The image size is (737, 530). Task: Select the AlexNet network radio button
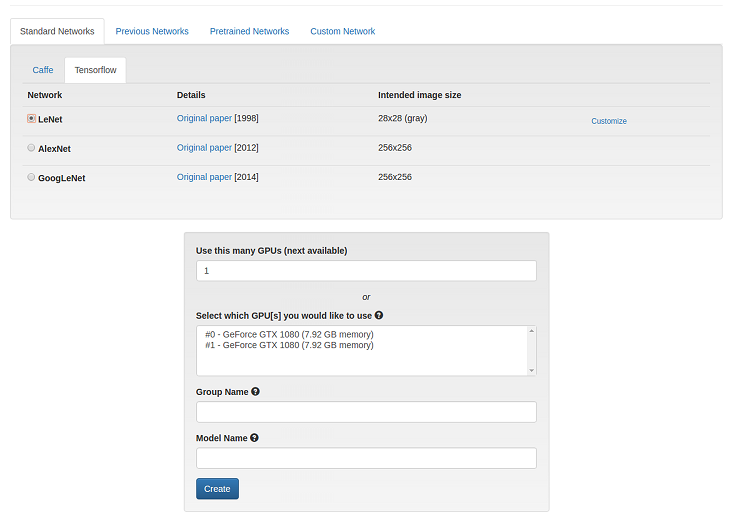[31, 148]
